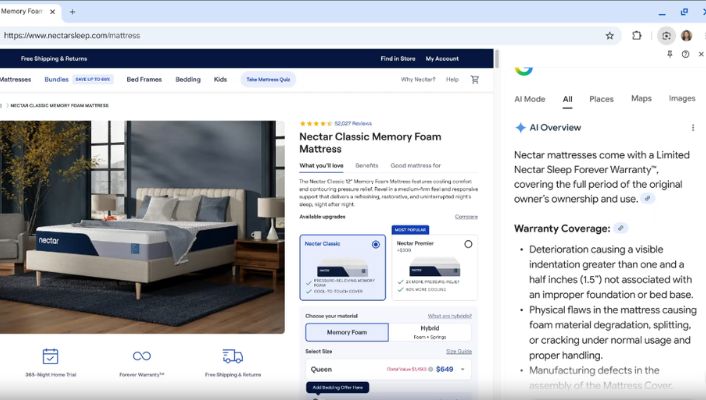Choose Hybrid Foam + Springs material
706x400 pixels.
coord(430,332)
